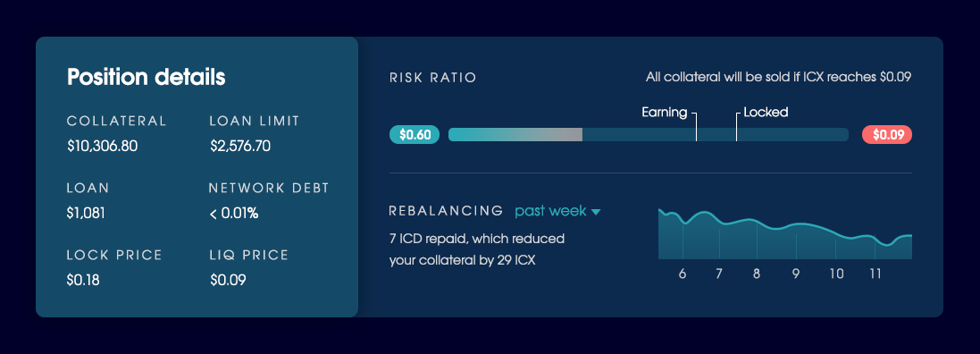
Task: Click the lock price value $0.18
Action: coord(83,280)
